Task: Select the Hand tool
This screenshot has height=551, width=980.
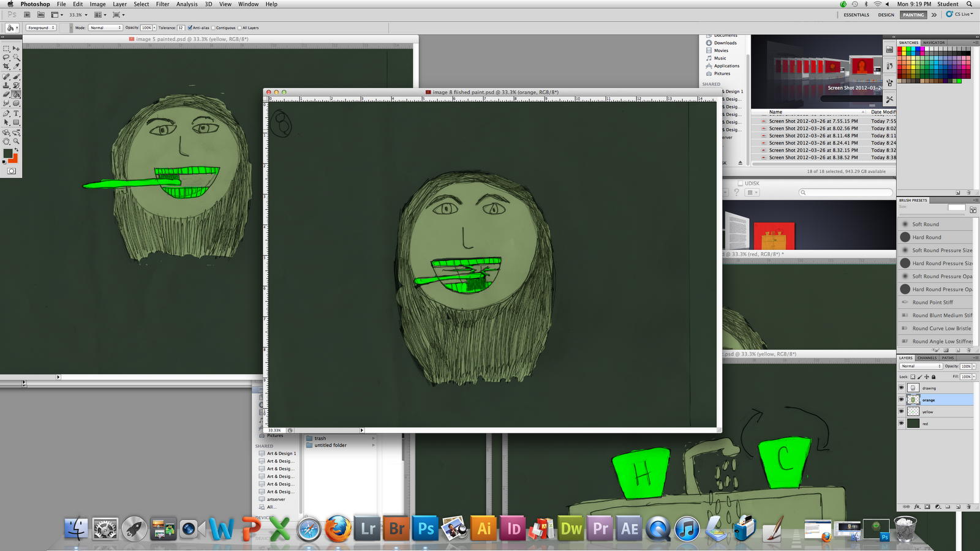Action: click(6, 141)
